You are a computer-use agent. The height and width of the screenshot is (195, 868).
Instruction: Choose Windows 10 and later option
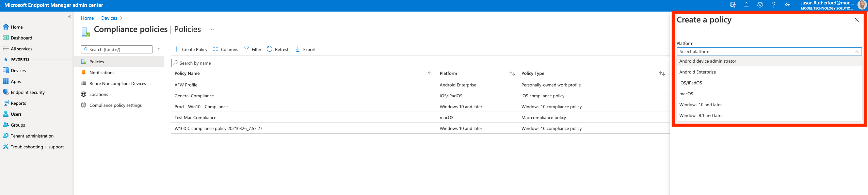tap(769, 104)
